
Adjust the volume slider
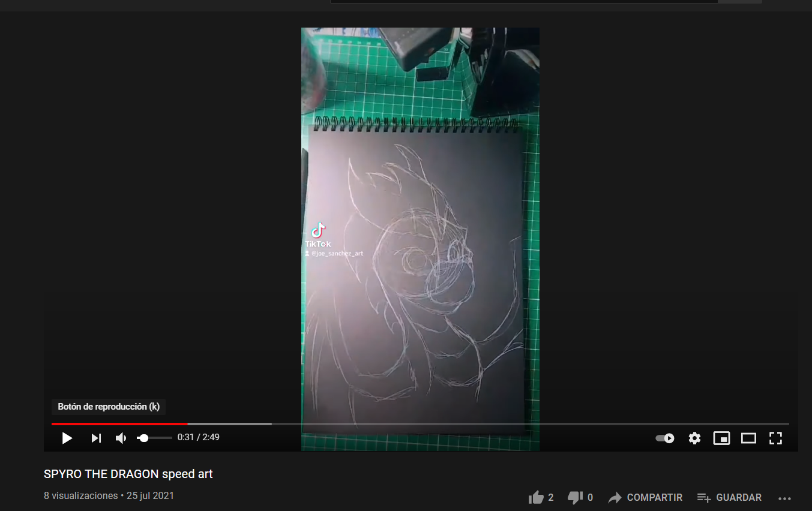[x=155, y=438]
